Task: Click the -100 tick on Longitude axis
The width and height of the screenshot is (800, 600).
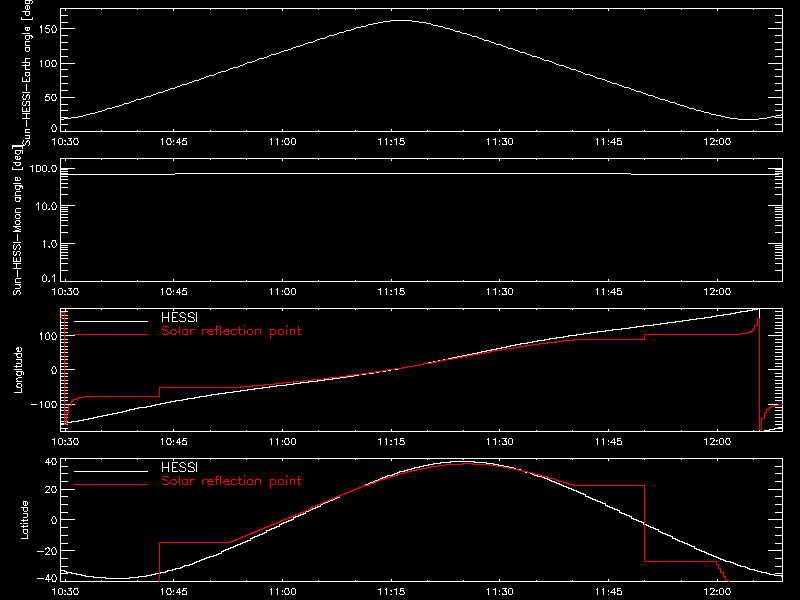Action: pos(44,404)
